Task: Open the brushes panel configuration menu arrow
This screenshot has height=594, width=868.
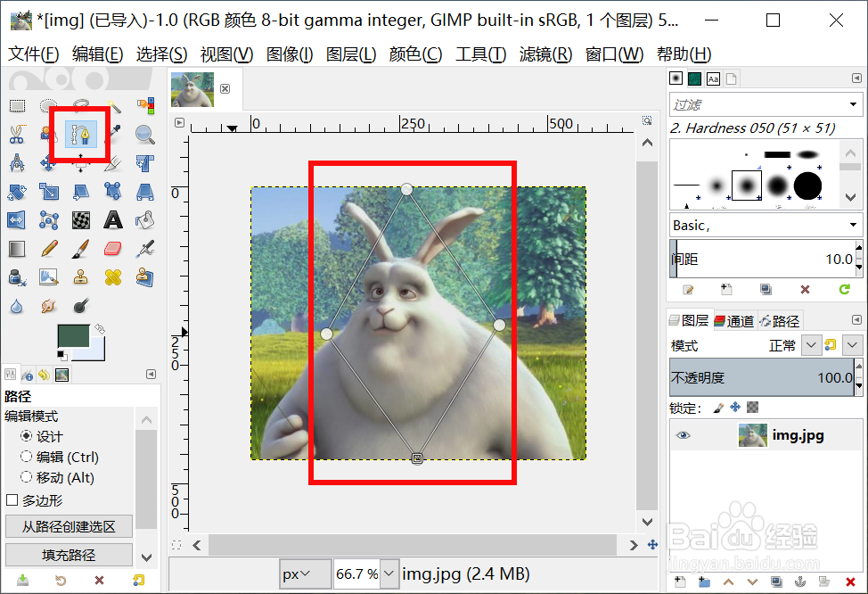Action: 856,78
